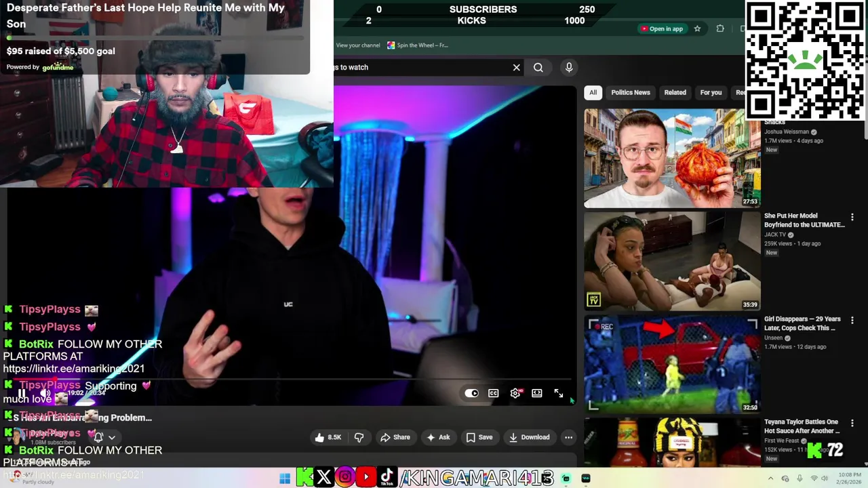The height and width of the screenshot is (488, 868).
Task: Open the Spin the Wheel bookmark
Action: [418, 45]
